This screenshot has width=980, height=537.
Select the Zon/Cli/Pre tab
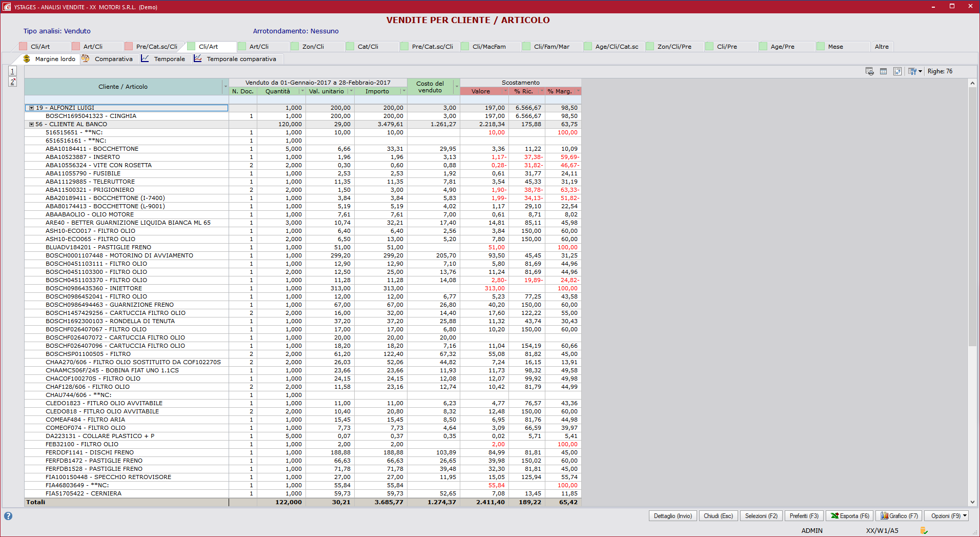coord(674,47)
